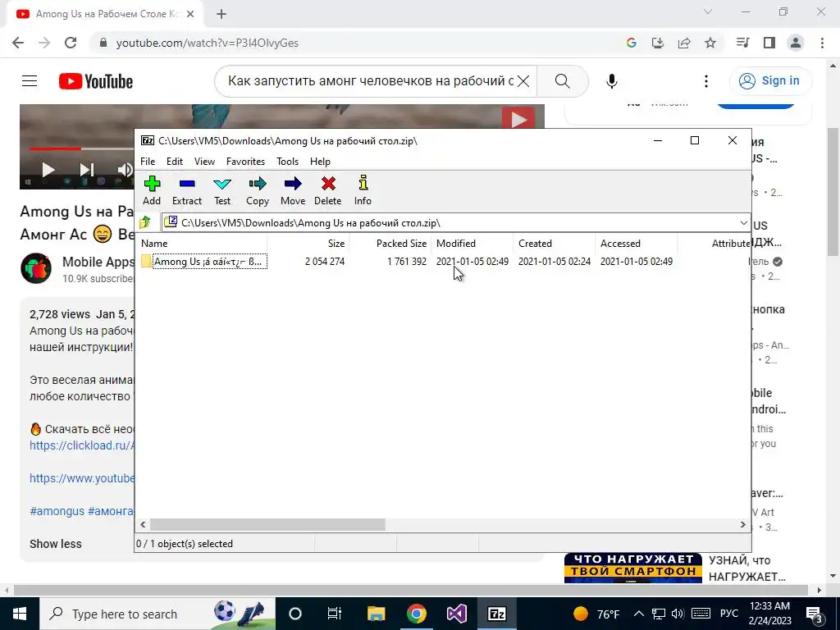Open YouTube settings three-dot menu

[x=706, y=81]
